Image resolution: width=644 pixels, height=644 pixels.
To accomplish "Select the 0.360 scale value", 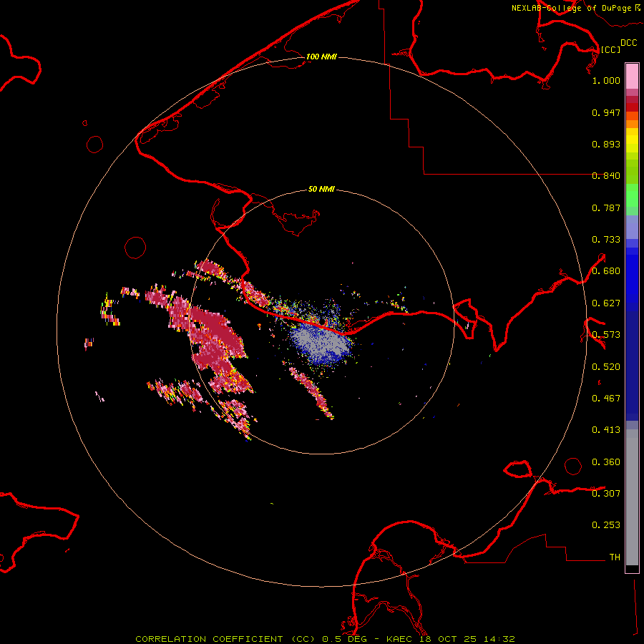I will point(606,462).
